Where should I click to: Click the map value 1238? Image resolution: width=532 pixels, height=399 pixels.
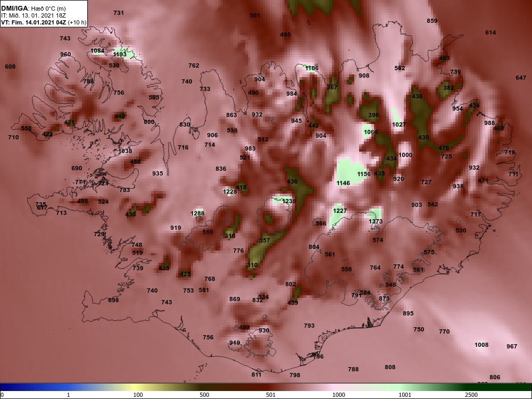tap(289, 201)
